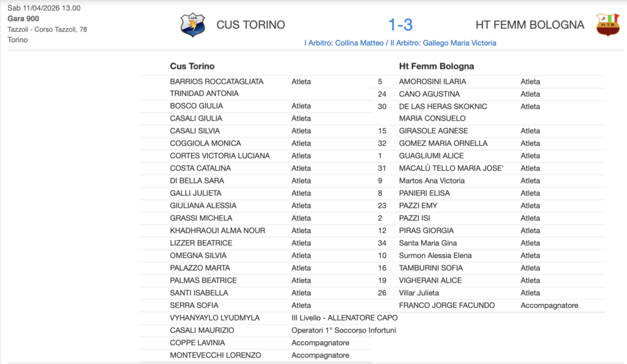Click the HT Femm Bologna team crest
The image size is (627, 364).
point(607,25)
